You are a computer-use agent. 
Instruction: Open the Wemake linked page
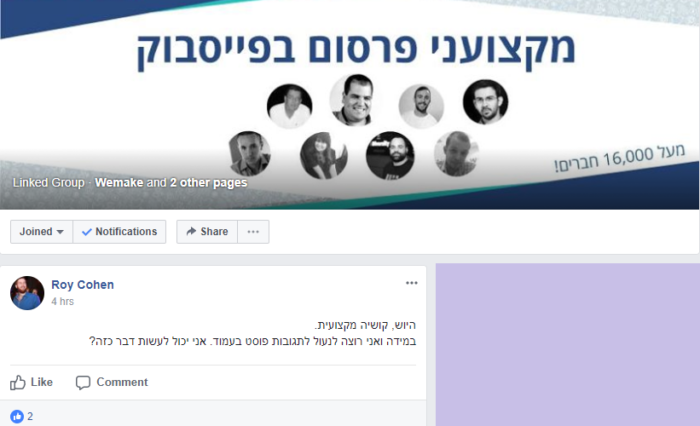tap(119, 183)
